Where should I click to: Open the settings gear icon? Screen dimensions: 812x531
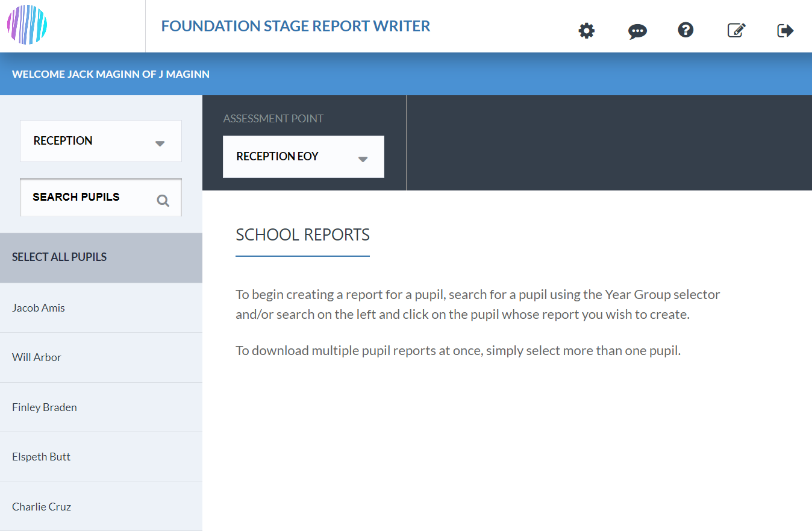(x=587, y=31)
